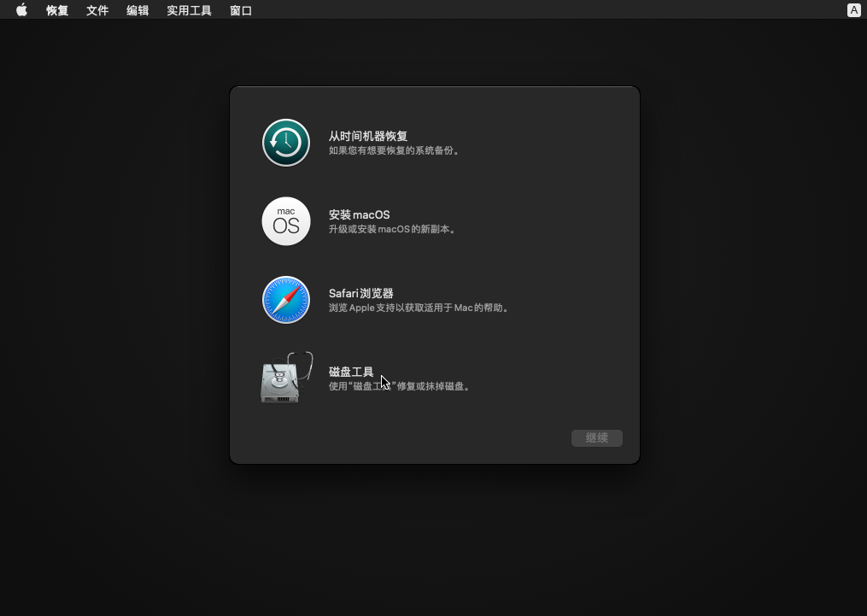Viewport: 867px width, 616px height.
Task: Click description 使用磁盘工具修复或抹掉磁盘
Action: pyautogui.click(x=400, y=386)
